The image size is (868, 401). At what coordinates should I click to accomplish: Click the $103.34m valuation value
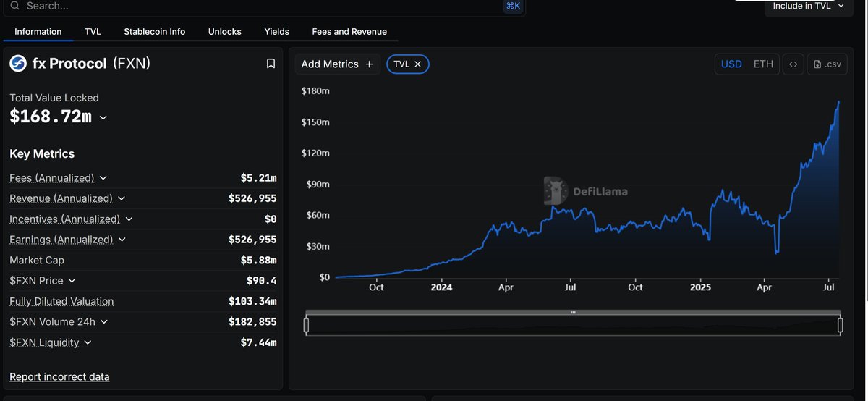(252, 302)
